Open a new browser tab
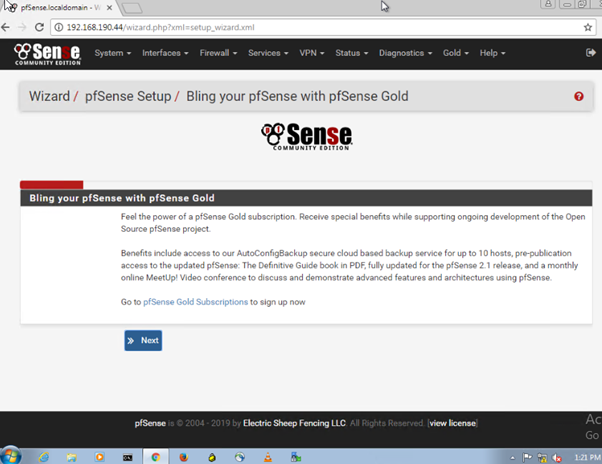 132,8
